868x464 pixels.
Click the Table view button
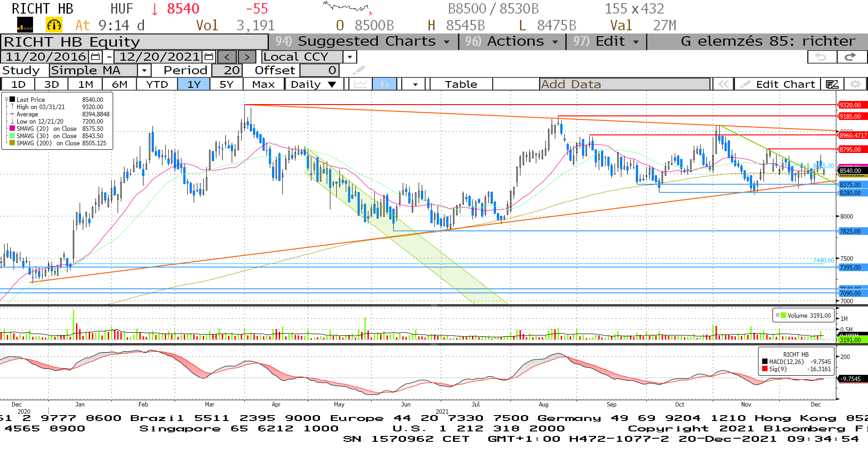point(461,84)
